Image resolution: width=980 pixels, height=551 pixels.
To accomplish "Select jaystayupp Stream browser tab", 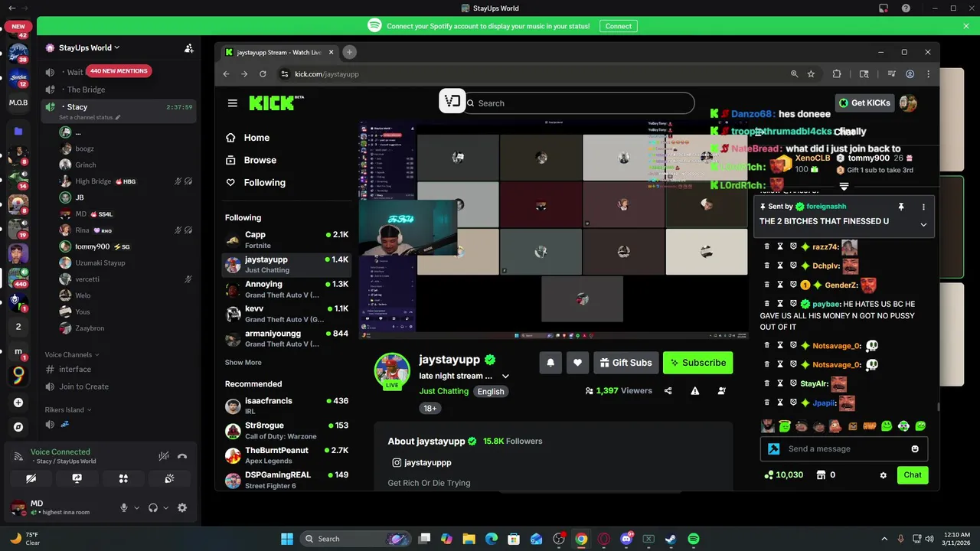I will point(279,52).
